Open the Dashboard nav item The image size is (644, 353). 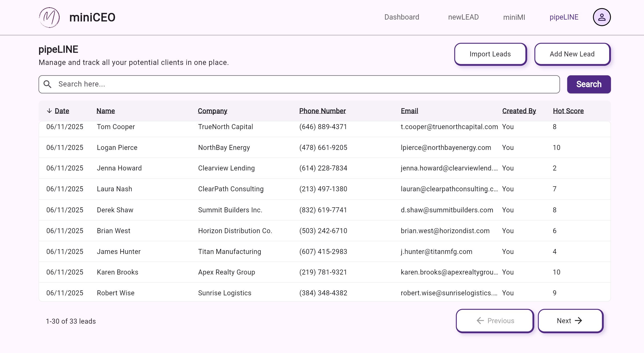(402, 17)
